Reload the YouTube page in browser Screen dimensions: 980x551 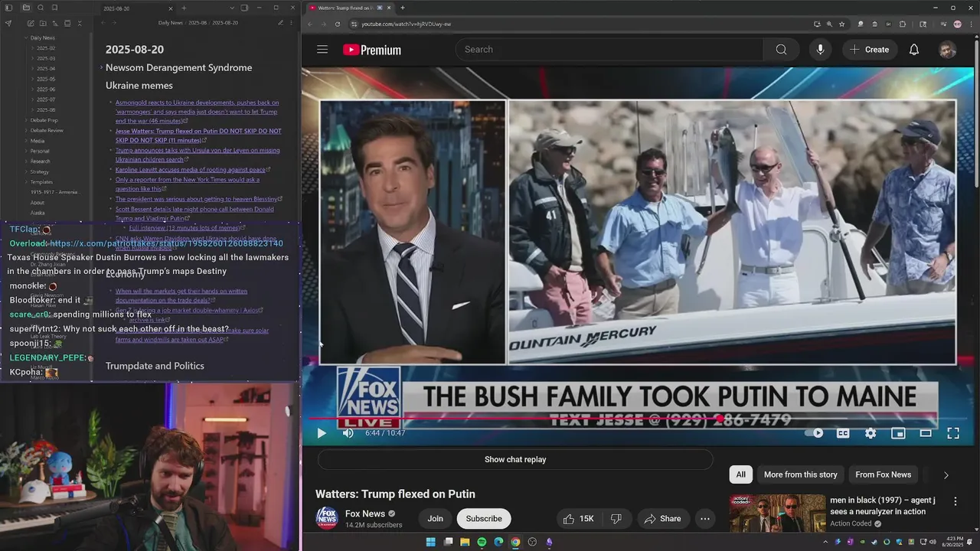[338, 24]
